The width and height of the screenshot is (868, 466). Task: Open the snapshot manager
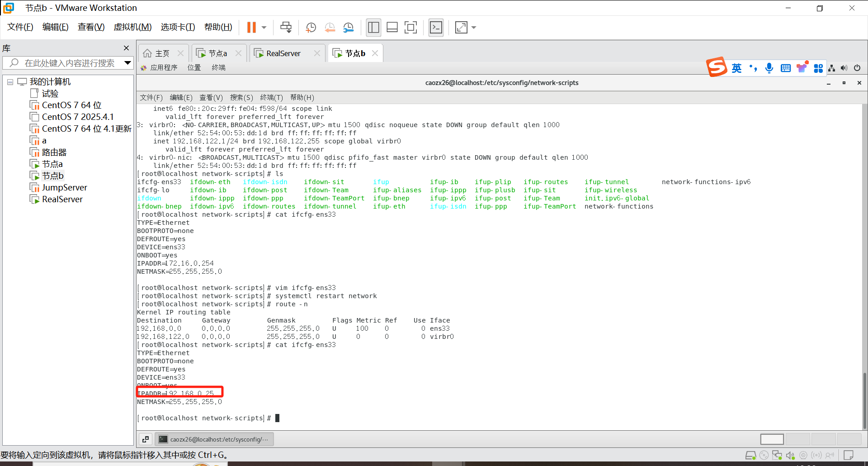(x=348, y=28)
